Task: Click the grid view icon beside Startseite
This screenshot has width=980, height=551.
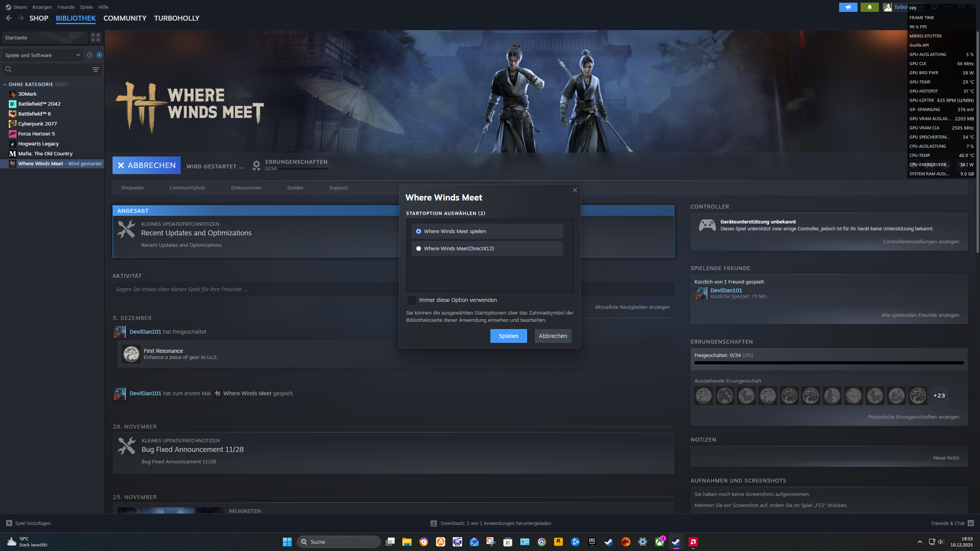Action: 95,37
